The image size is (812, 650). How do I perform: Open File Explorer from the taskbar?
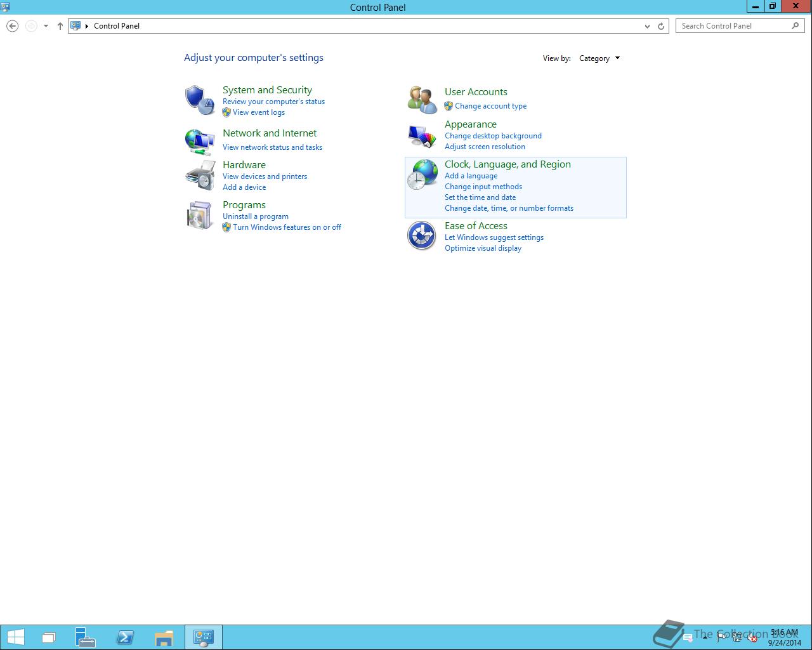point(164,638)
